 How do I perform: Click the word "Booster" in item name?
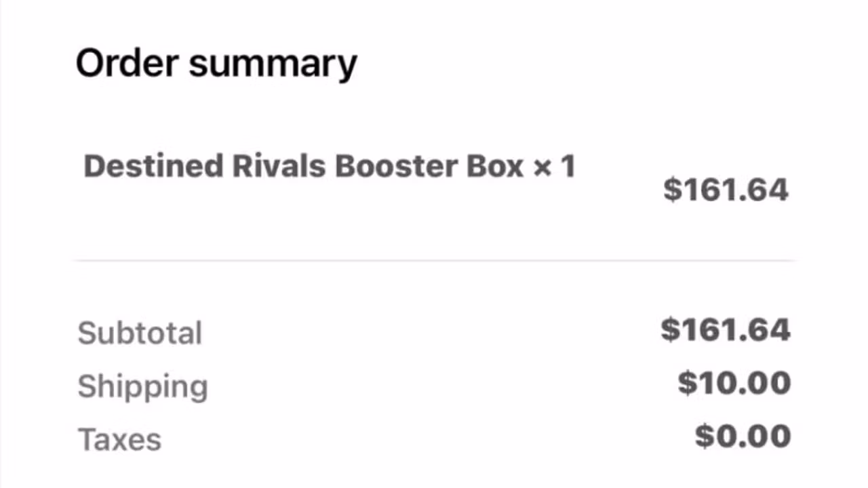pyautogui.click(x=396, y=166)
